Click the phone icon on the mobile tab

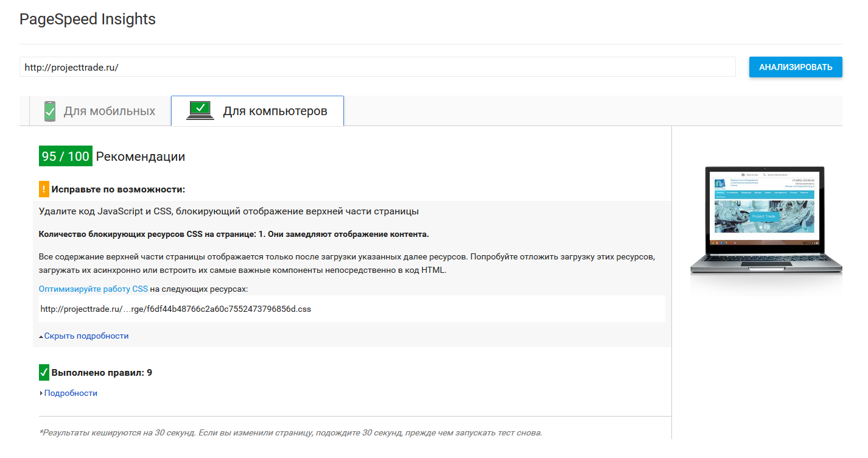[50, 111]
